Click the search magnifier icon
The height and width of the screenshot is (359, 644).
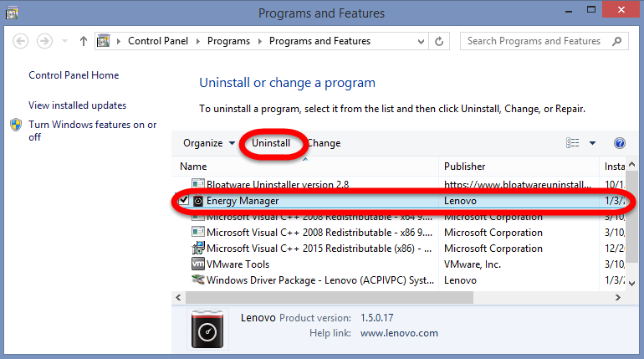tap(616, 41)
